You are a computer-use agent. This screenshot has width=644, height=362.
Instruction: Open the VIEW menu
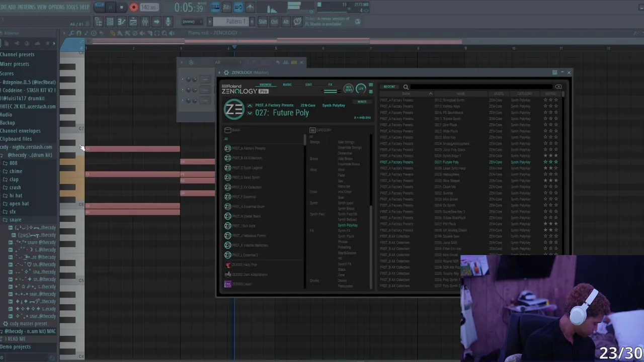(x=42, y=7)
